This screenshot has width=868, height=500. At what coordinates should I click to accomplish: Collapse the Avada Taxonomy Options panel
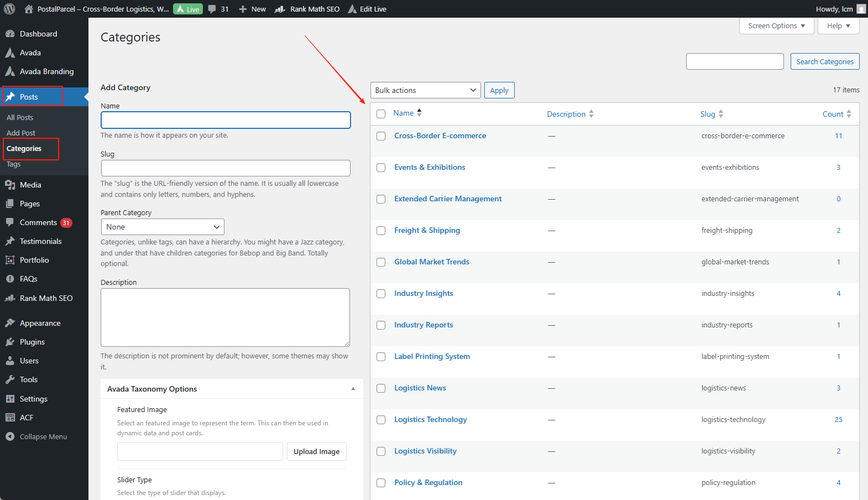pyautogui.click(x=353, y=389)
